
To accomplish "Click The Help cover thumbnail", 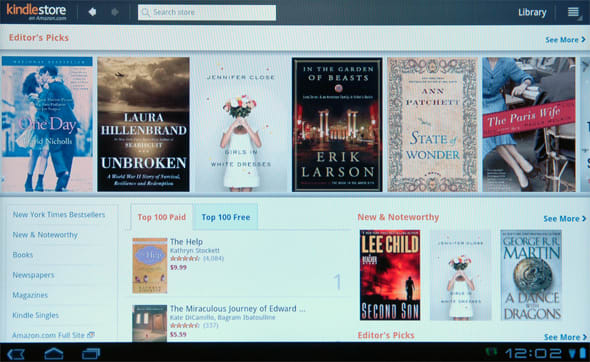I will (x=150, y=265).
